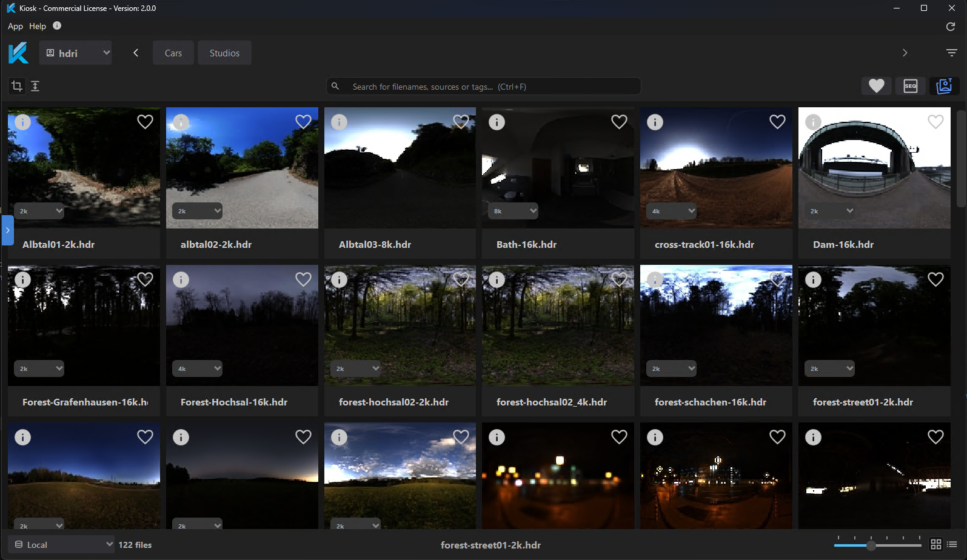Favorite the cross-track01-16k.hdr image

[x=777, y=122]
